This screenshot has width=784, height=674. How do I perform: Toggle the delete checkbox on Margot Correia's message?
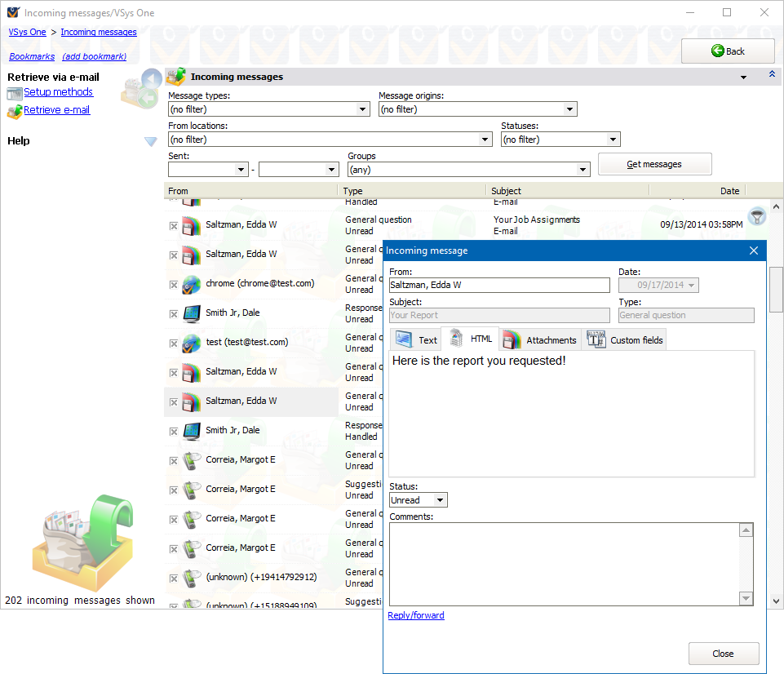point(173,460)
